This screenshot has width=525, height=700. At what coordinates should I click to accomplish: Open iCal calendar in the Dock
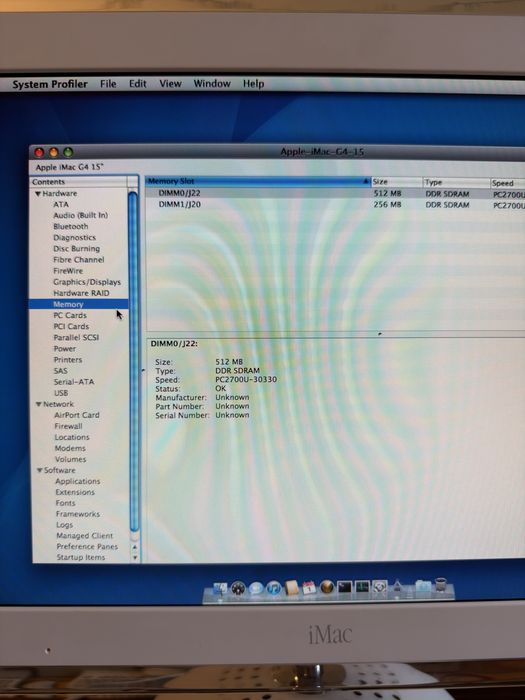pos(309,588)
